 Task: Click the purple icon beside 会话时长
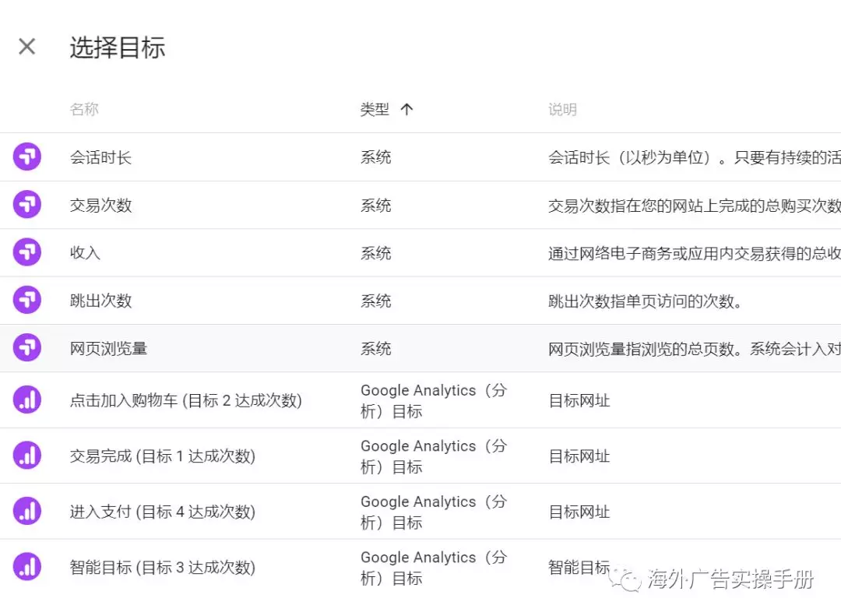(x=27, y=157)
